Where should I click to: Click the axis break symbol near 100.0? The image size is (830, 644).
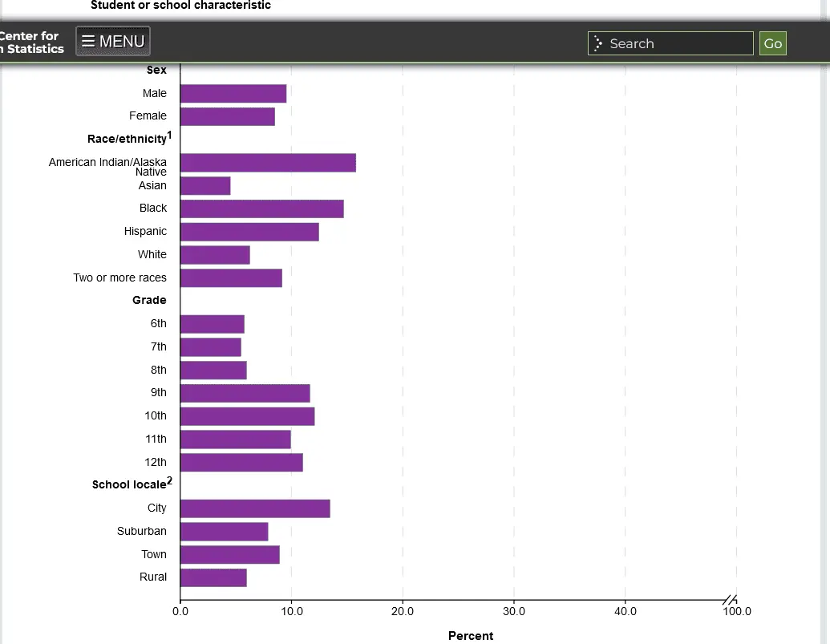click(x=729, y=600)
